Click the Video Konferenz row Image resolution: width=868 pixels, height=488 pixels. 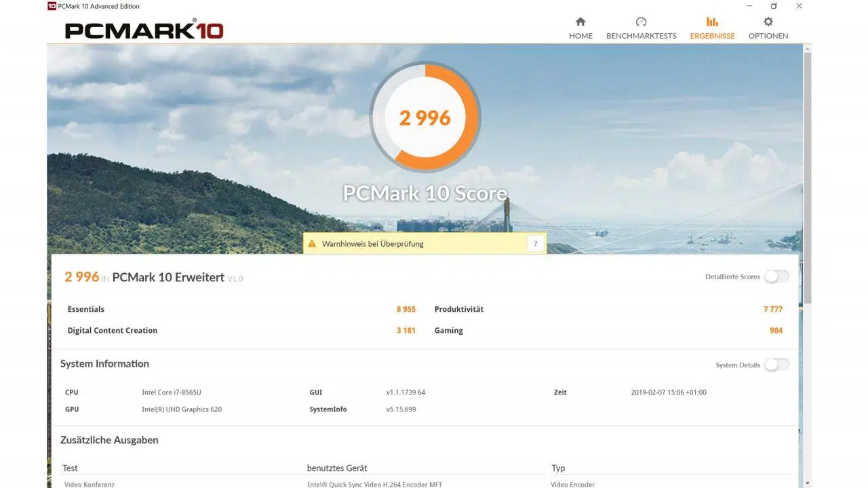pyautogui.click(x=90, y=485)
